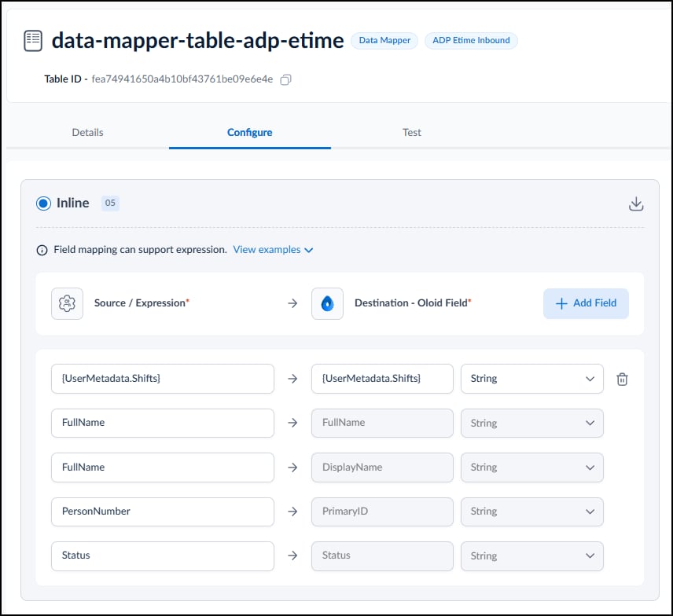
Task: Click the table icon beside data-mapper title
Action: (33, 41)
